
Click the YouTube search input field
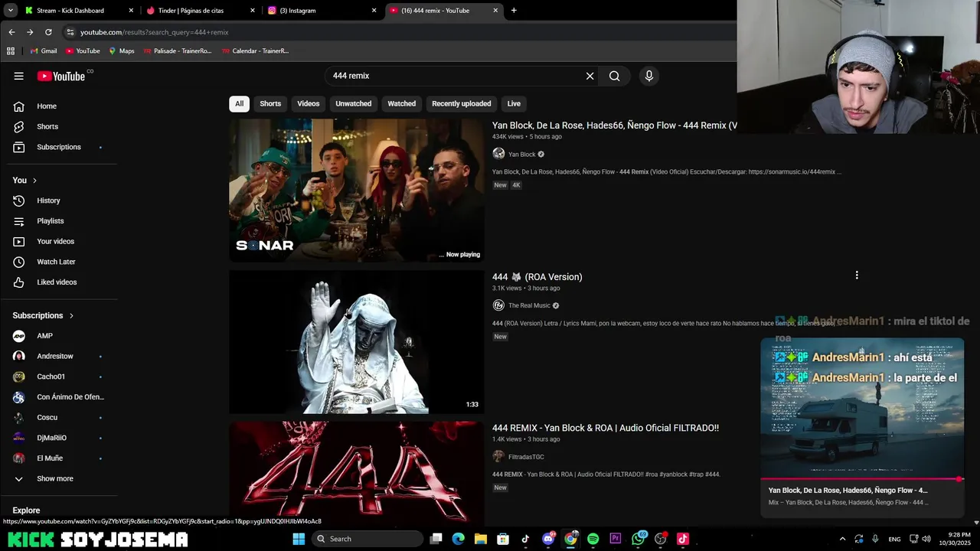pyautogui.click(x=456, y=76)
